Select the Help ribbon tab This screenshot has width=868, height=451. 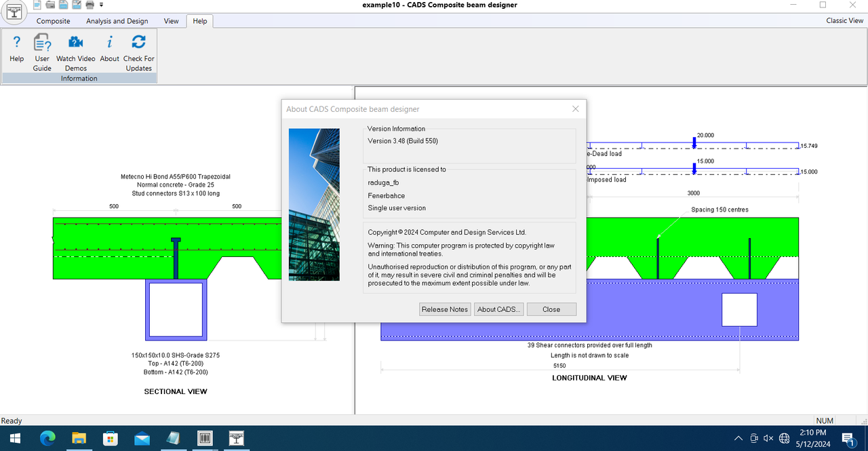coord(199,21)
